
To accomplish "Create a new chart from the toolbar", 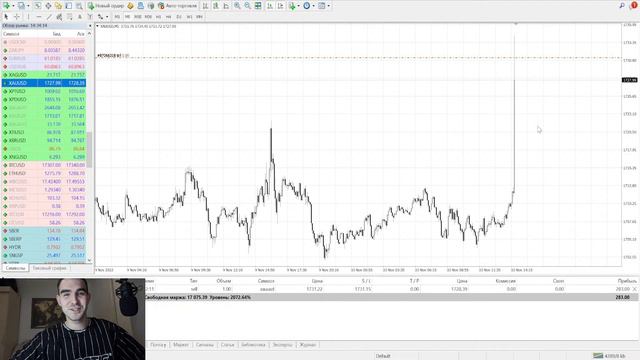I will pos(7,6).
